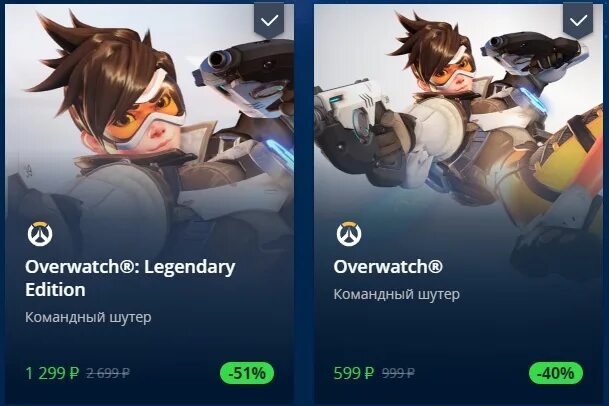Click Tracer's white pulse pistol on right card
Viewport: 609px width, 406px height.
coord(350,107)
